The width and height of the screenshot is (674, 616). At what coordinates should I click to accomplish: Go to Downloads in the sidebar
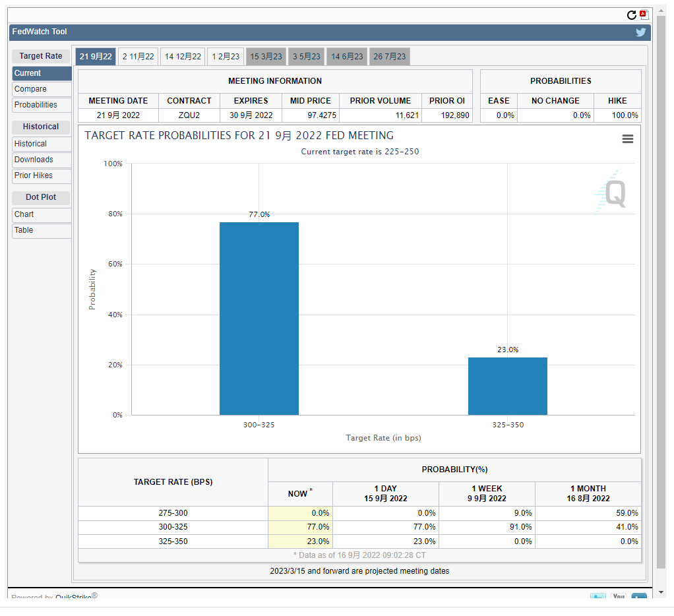42,160
